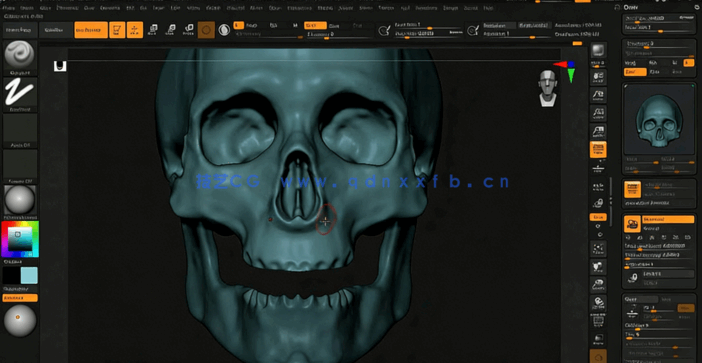Click the Move view icon in right shelf

tap(598, 267)
